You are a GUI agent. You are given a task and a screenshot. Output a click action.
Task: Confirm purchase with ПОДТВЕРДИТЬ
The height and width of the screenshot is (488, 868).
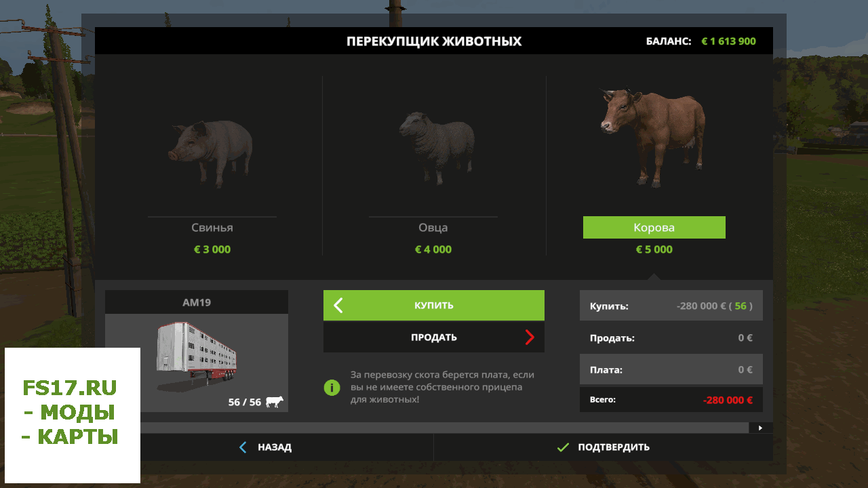point(604,447)
